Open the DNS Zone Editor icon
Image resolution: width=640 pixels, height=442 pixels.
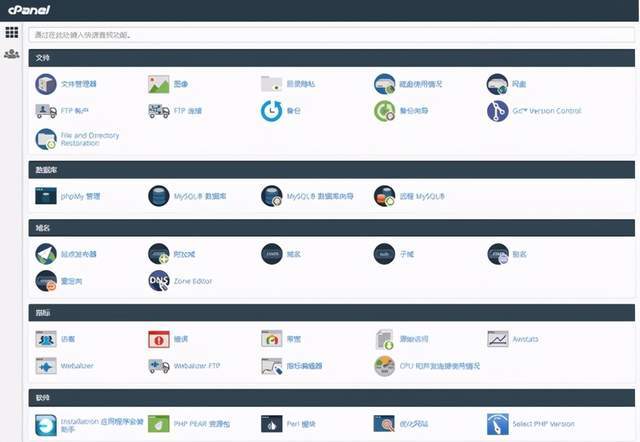(159, 281)
